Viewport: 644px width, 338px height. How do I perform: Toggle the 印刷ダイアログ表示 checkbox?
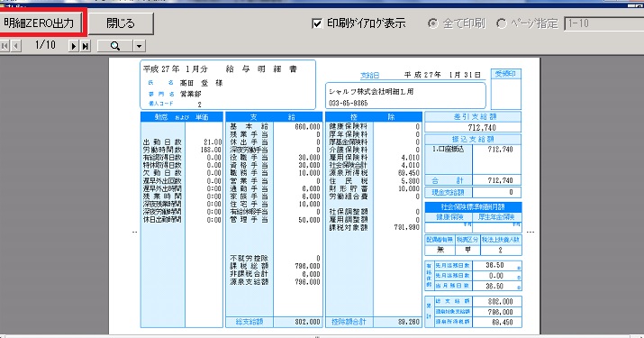[317, 23]
